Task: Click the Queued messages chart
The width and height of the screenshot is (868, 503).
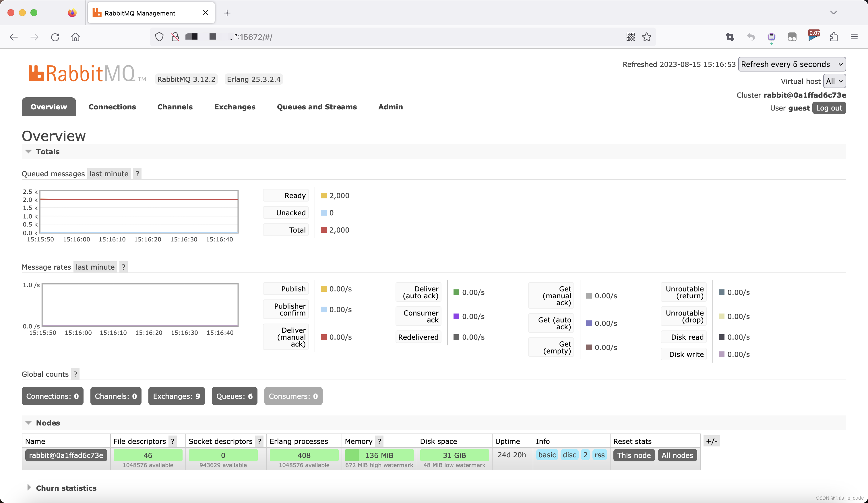Action: tap(139, 212)
